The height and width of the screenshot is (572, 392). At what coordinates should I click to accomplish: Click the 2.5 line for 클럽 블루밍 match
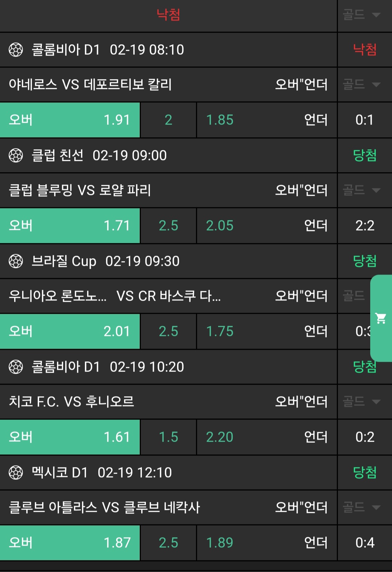(x=168, y=226)
